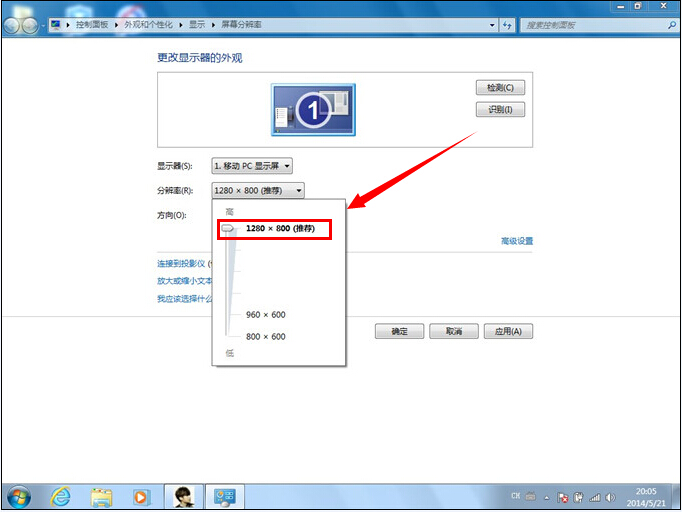Viewport: 682px width, 512px height.
Task: Select 800 × 600 resolution option
Action: coord(265,337)
